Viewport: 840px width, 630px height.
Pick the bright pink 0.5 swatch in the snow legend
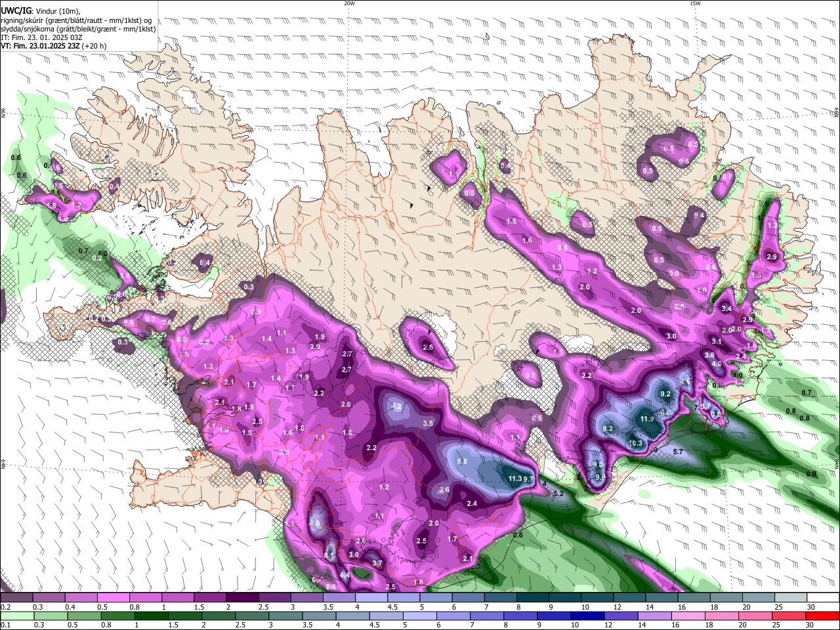pyautogui.click(x=113, y=598)
